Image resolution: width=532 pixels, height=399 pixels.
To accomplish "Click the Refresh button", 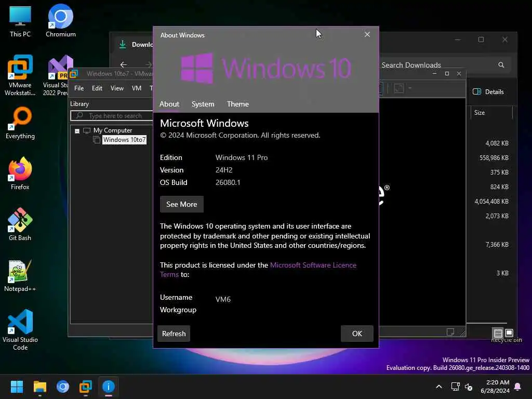I will coord(174,334).
